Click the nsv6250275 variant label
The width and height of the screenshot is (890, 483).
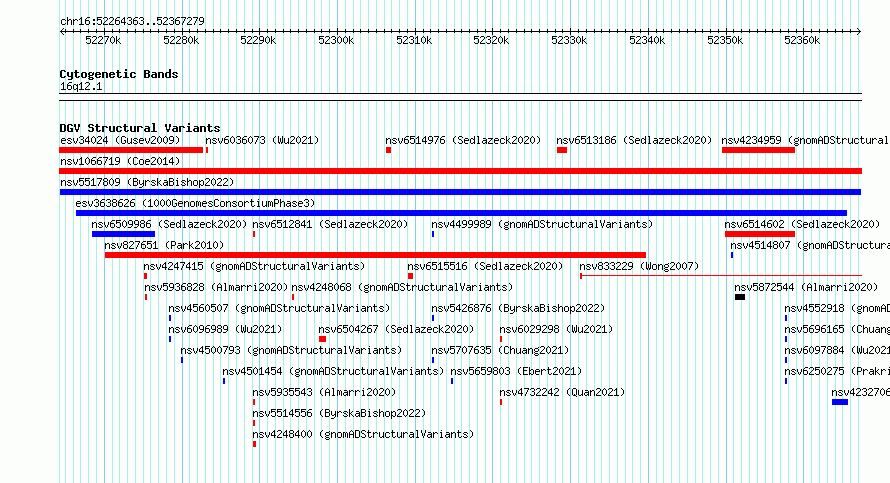pos(837,371)
